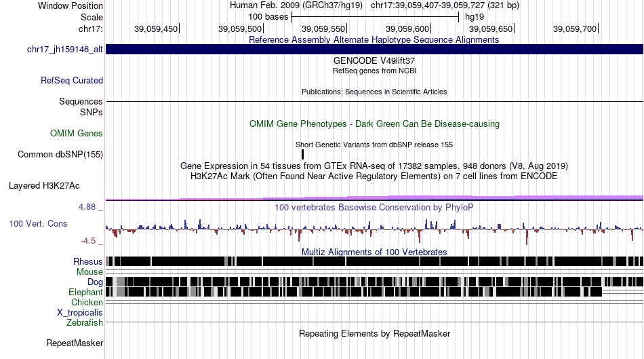The image size is (644, 359).
Task: Click the chr17:39,059,407-39,059,727 position text
Action: point(445,5)
